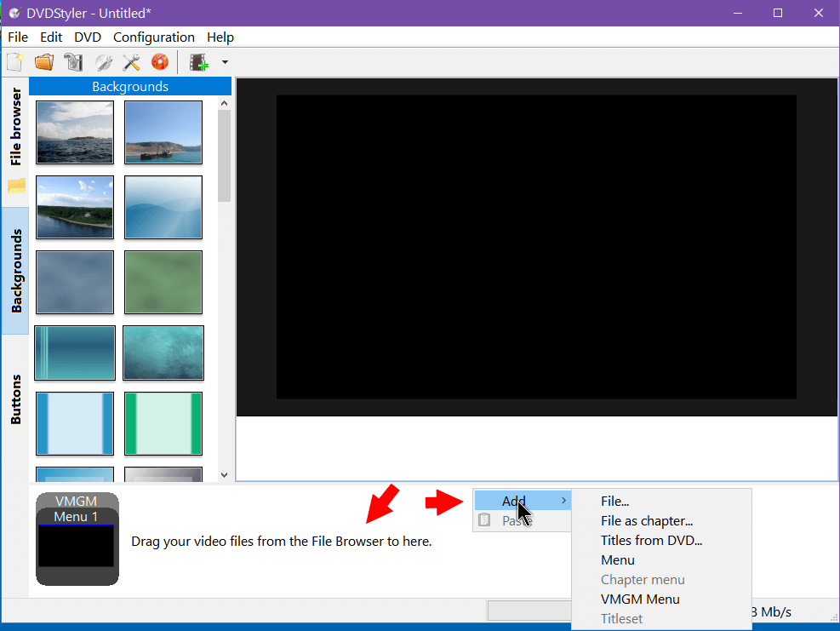Click the folder icon in the side tab strip
Viewport: 840px width, 631px height.
point(17,186)
